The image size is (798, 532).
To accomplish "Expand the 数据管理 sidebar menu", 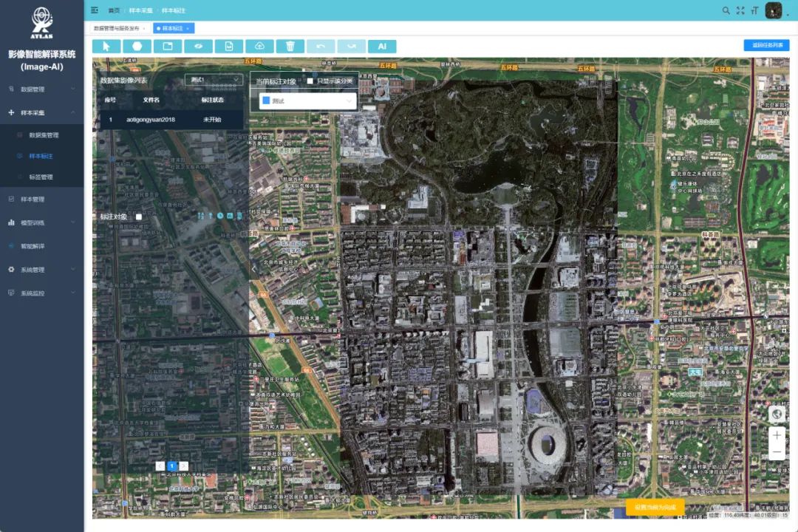I will tap(41, 89).
